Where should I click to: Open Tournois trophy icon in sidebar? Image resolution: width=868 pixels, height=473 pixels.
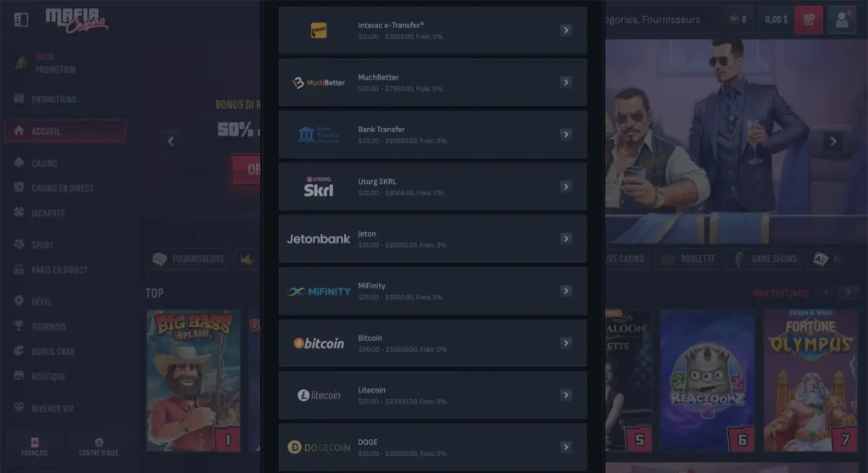coord(19,326)
